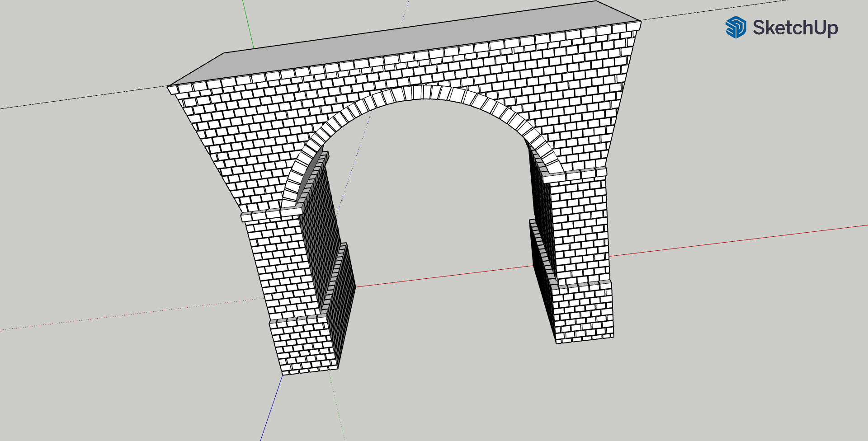Click the solid blue axis line
Screen dimensions: 868x441
click(x=271, y=407)
